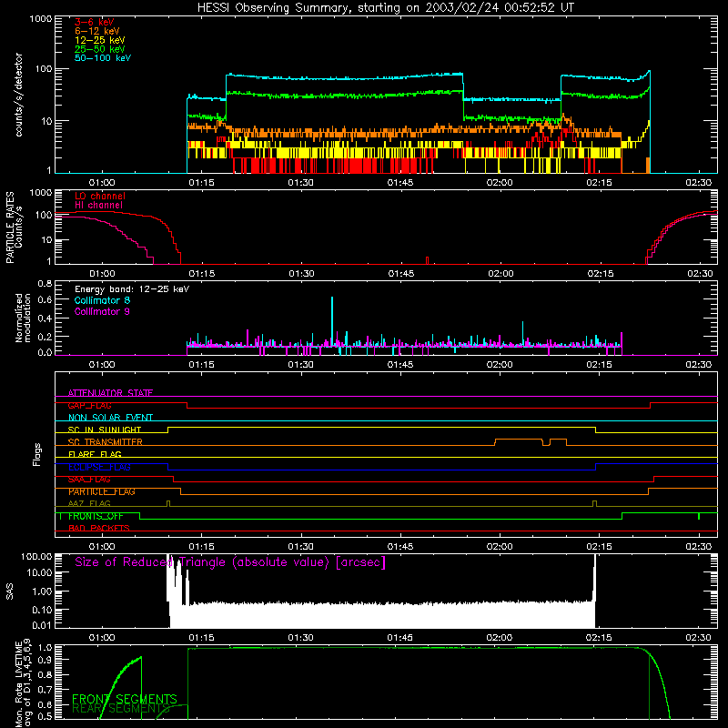Click the 'REAR SEGMENTS' legend label
The width and height of the screenshot is (728, 728).
click(x=121, y=709)
